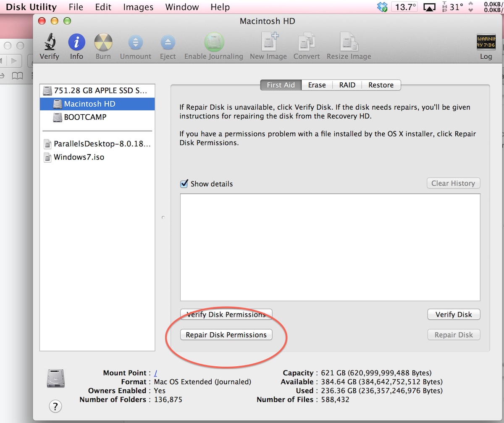Switch to the First Aid tab
Viewport: 504px width, 423px height.
[281, 85]
